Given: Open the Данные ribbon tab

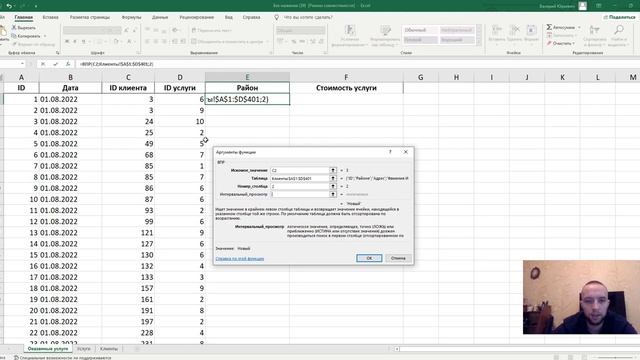Looking at the screenshot, I should [160, 17].
